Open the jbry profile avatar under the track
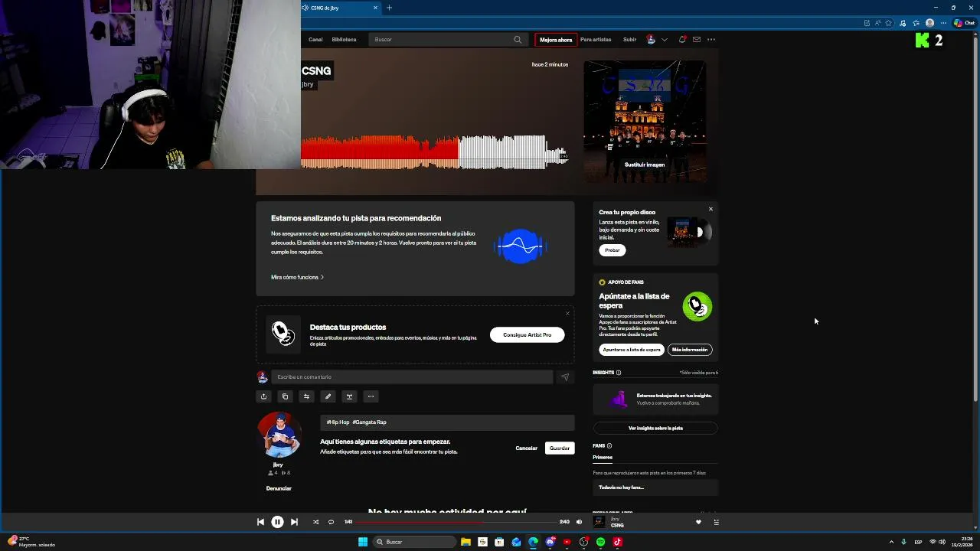Screen dimensions: 980x551 pos(279,435)
